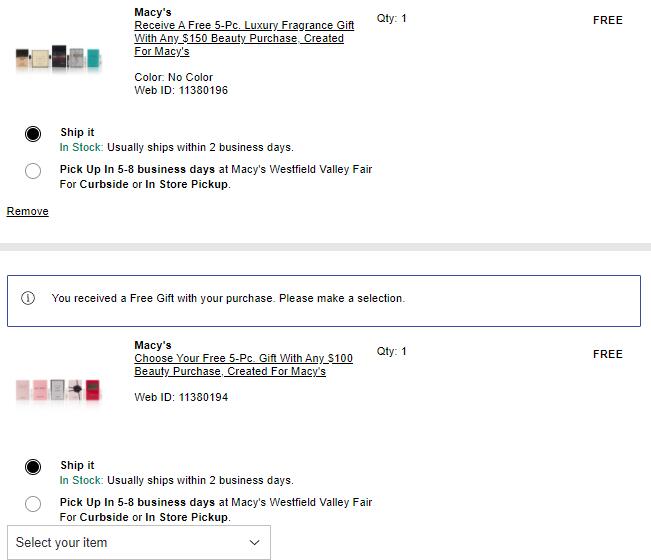Remove the luxury fragrance gift from bag
The image size is (651, 560).
[x=28, y=211]
